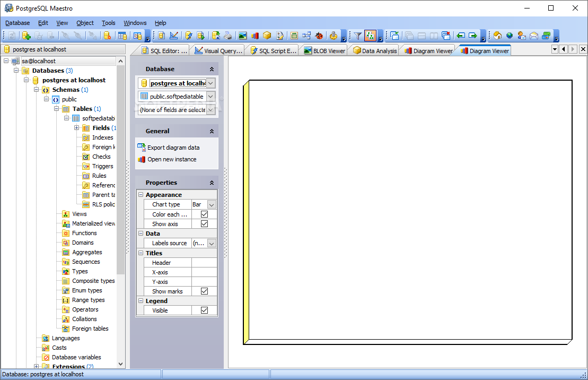
Task: Expand the Extensions tree node
Action: click(x=36, y=366)
